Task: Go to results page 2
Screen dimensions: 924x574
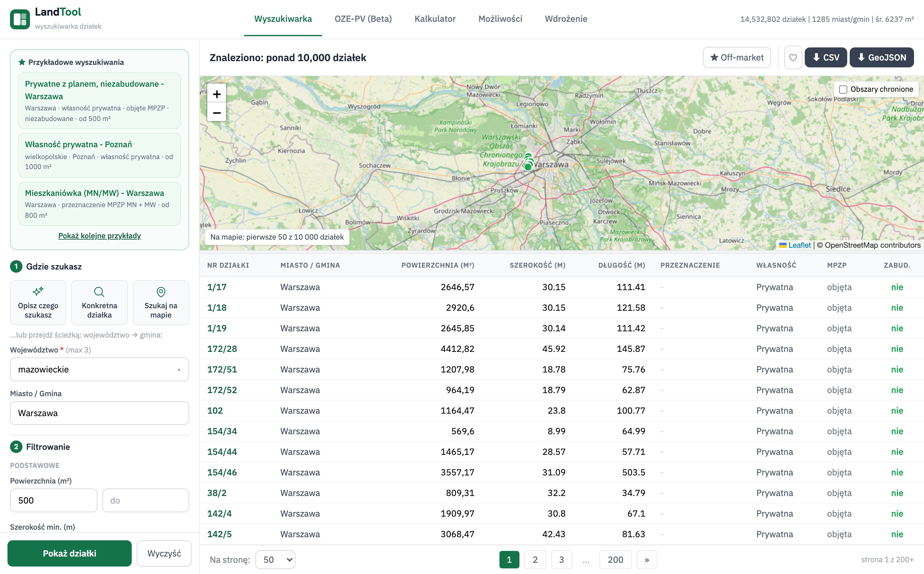Action: (x=535, y=560)
